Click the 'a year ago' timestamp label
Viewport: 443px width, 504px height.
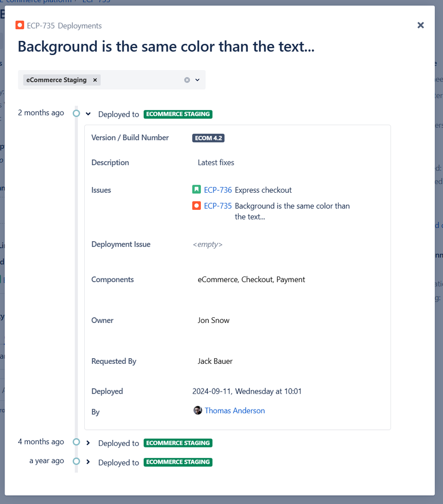[x=46, y=461]
